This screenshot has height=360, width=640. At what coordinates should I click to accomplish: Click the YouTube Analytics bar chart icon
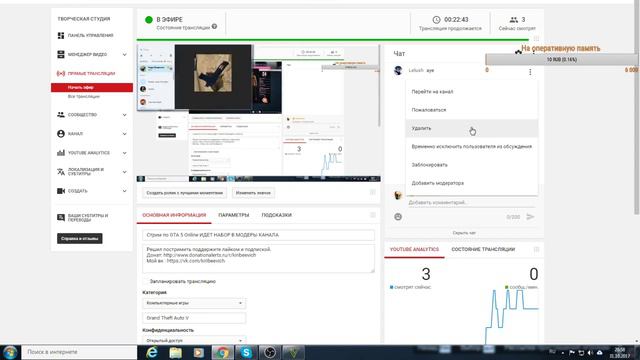[61, 153]
